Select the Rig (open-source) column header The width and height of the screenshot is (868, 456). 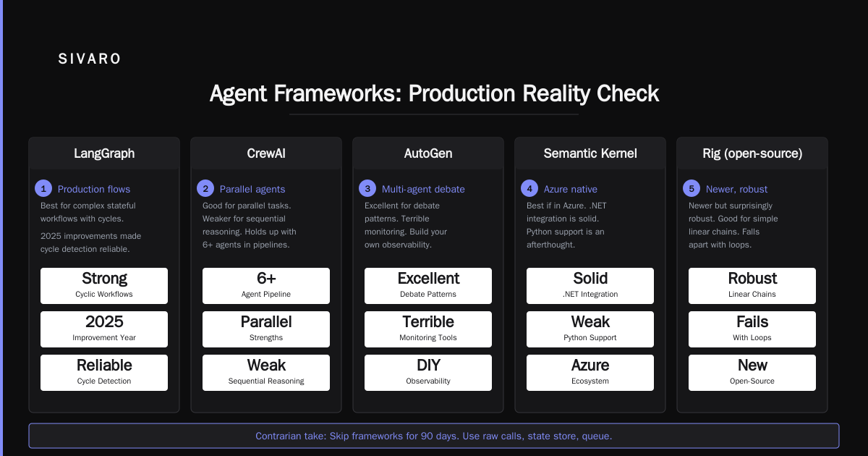click(x=752, y=153)
